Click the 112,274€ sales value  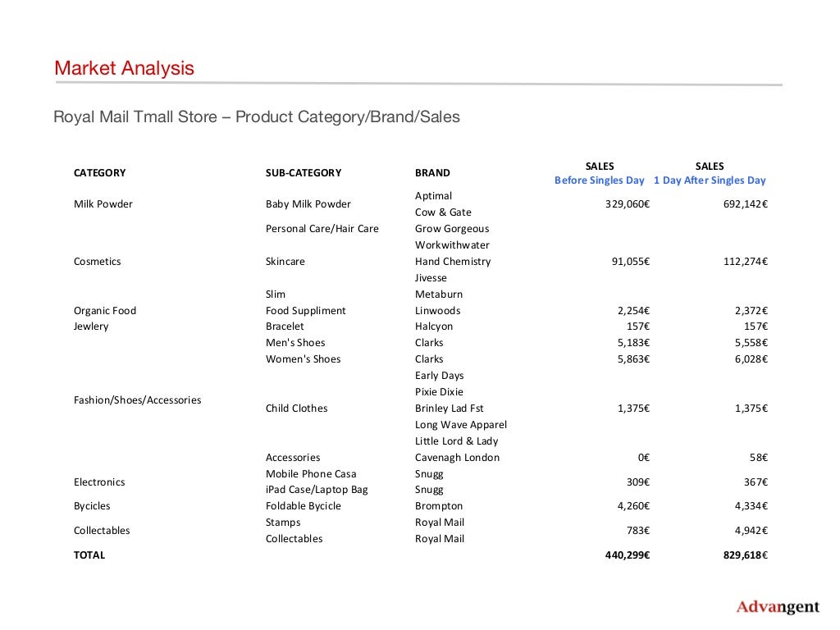coord(745,262)
